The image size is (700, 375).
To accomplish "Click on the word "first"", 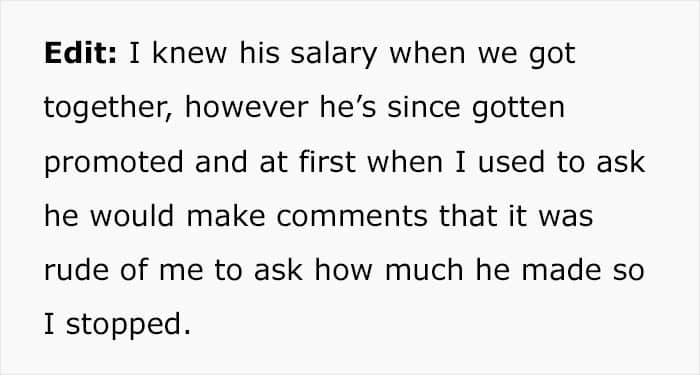I will (x=327, y=161).
